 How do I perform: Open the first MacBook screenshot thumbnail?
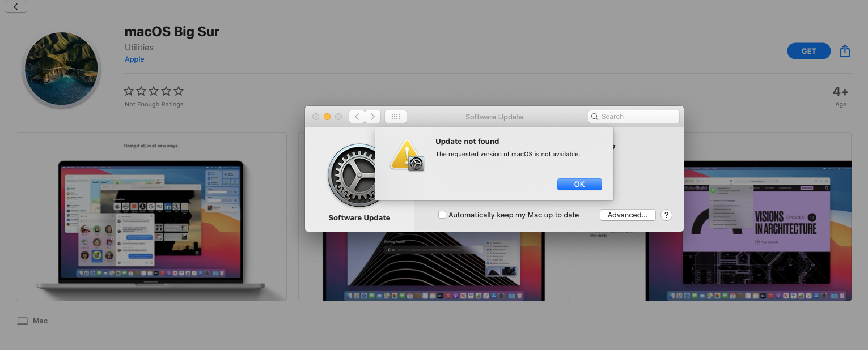(x=151, y=216)
